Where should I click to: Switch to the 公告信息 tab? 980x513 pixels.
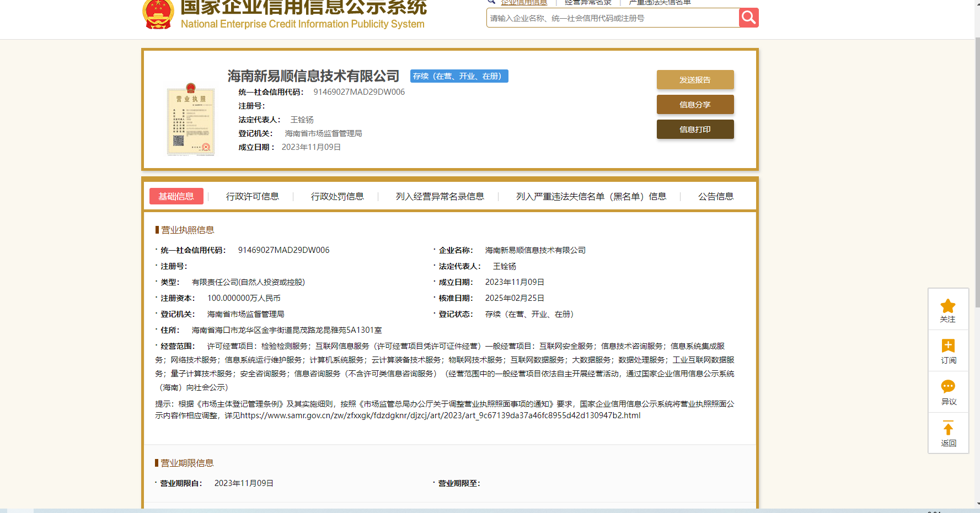tap(716, 197)
